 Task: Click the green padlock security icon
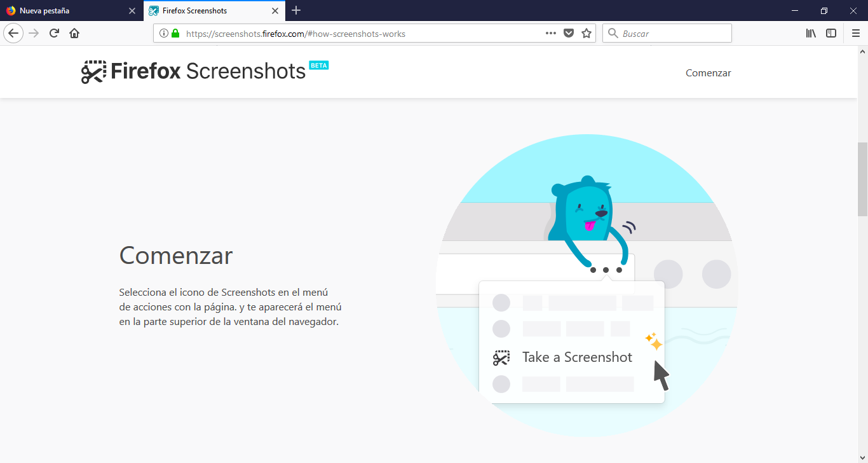175,33
